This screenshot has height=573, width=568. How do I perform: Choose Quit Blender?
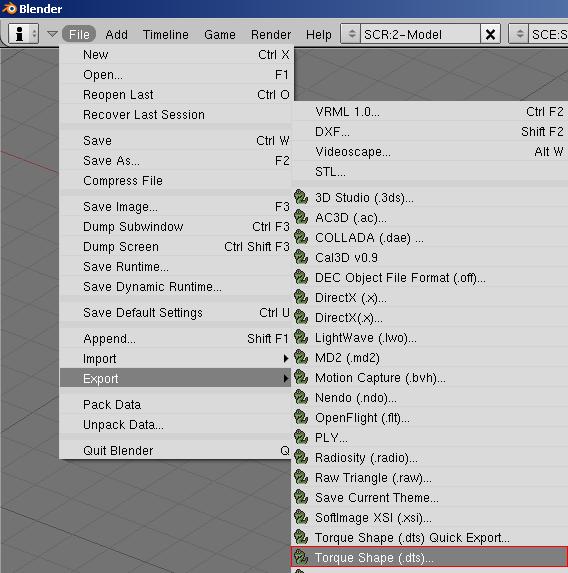point(175,450)
